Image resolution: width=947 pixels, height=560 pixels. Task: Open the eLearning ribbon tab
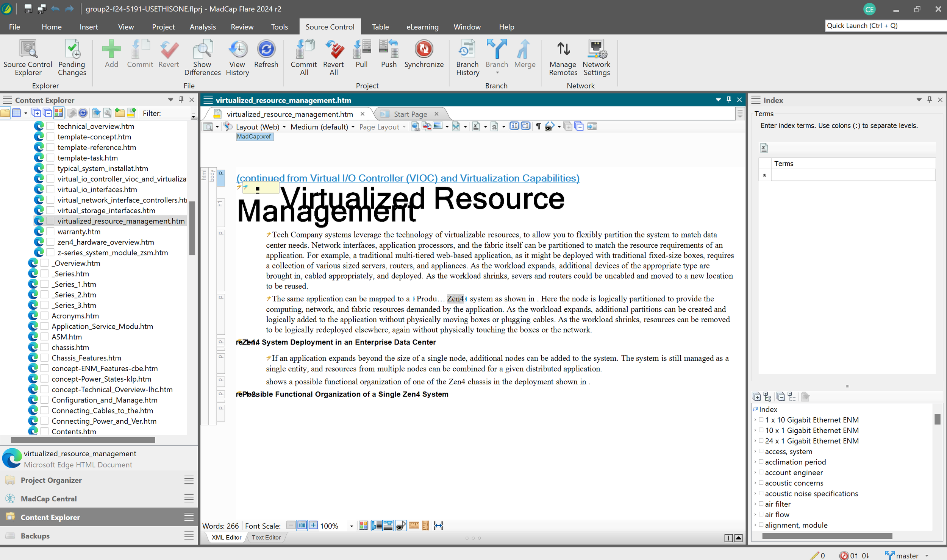coord(422,27)
